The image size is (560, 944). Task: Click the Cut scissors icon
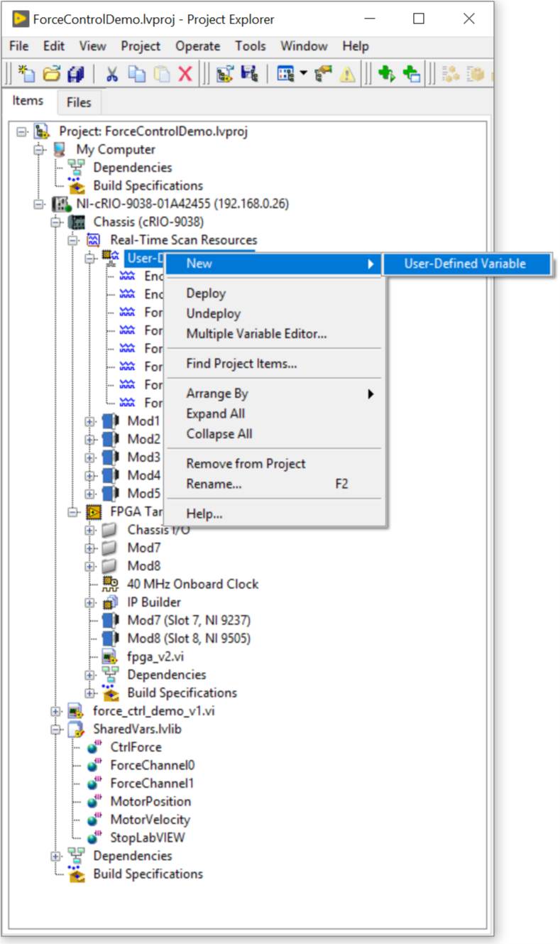(112, 74)
